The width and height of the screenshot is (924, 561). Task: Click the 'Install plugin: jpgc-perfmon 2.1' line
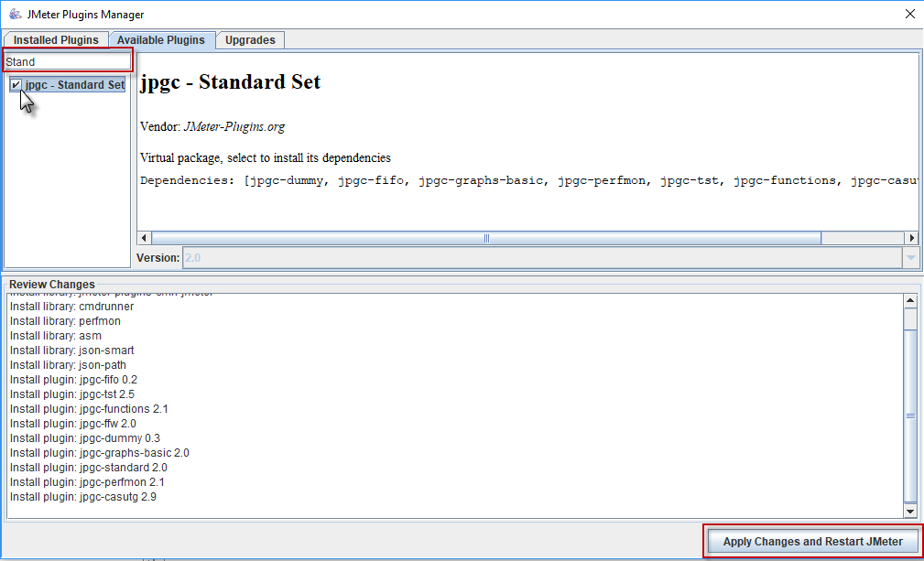pyautogui.click(x=90, y=482)
